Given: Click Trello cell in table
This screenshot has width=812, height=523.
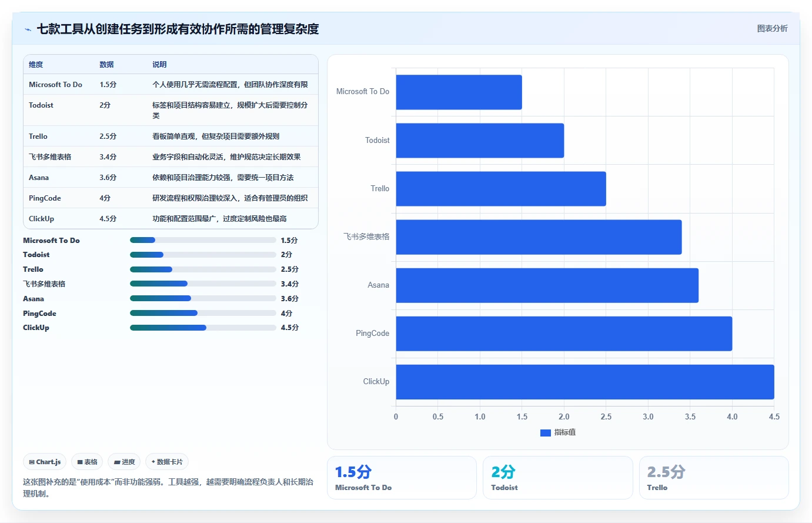Looking at the screenshot, I should [x=38, y=136].
